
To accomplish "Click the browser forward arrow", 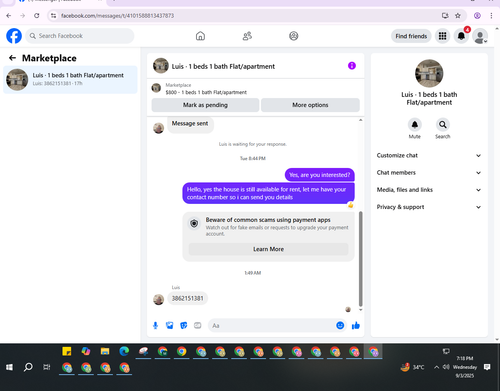I will (x=23, y=16).
